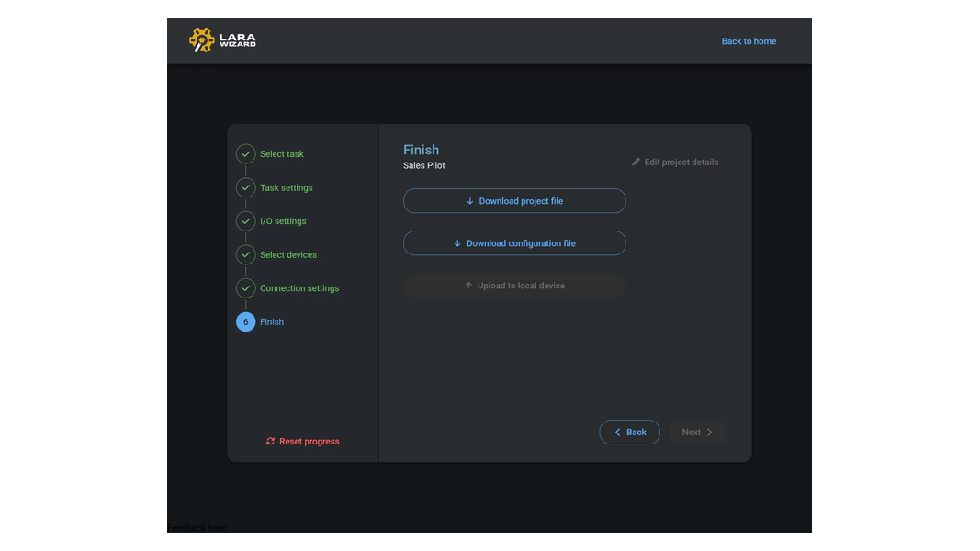Viewport: 980px width, 551px height.
Task: Click the refresh icon next to Reset progress
Action: pyautogui.click(x=269, y=441)
